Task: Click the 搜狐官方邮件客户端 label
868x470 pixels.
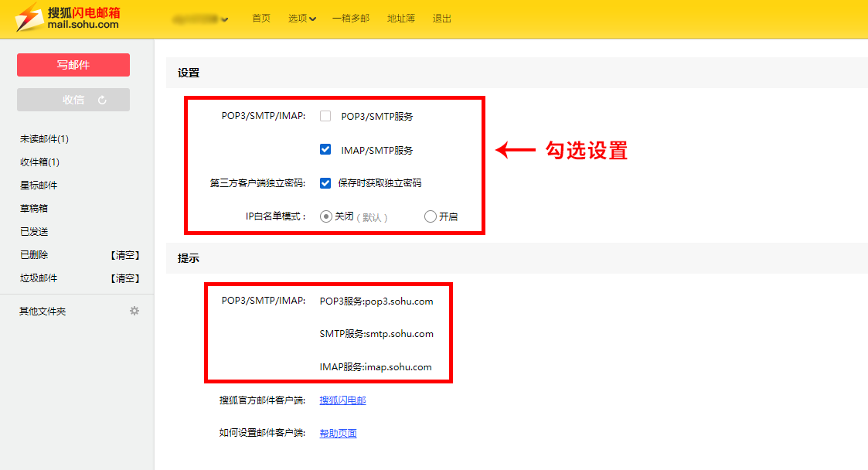Action: 262,400
